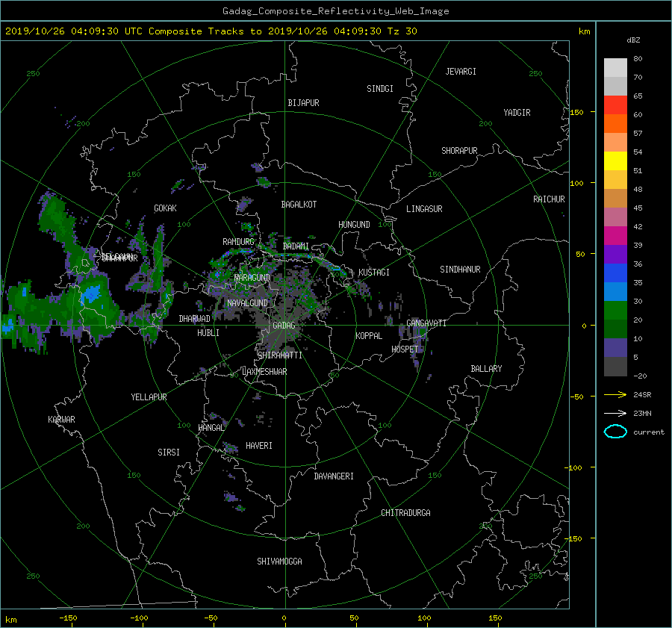Click the SINDHANUR city label
Viewport: 672px width, 628px height.
tap(460, 270)
